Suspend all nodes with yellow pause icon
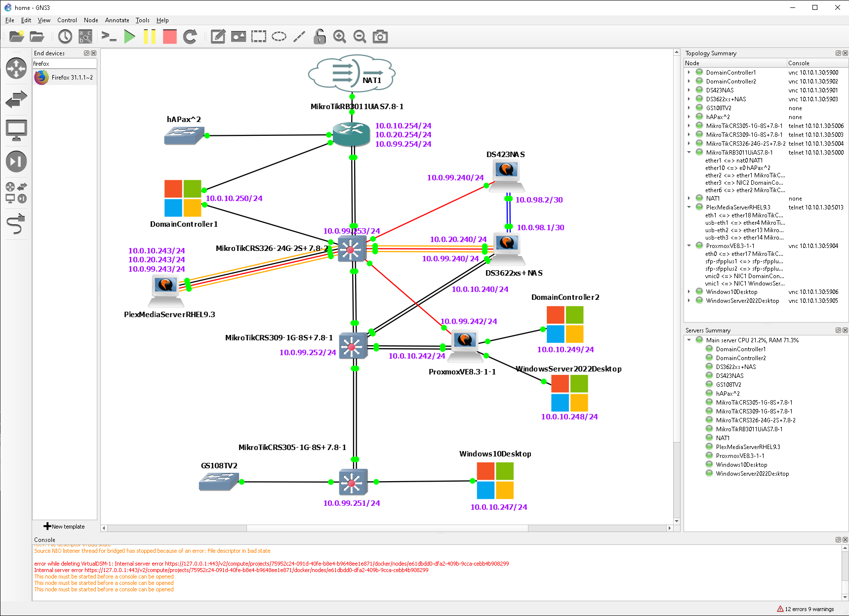849x616 pixels. 150,37
